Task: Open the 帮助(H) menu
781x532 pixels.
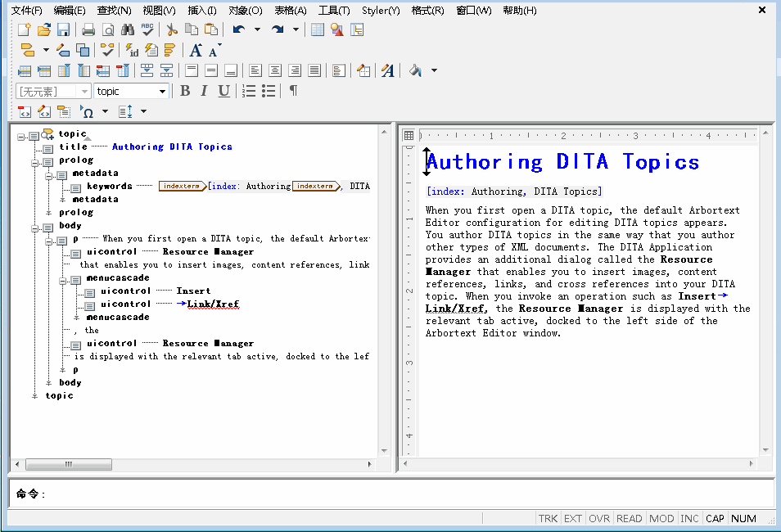Action: pos(520,11)
